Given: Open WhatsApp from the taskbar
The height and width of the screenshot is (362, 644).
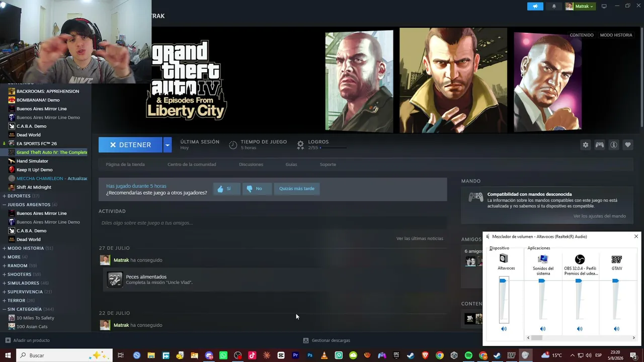Looking at the screenshot, I should click(223, 355).
